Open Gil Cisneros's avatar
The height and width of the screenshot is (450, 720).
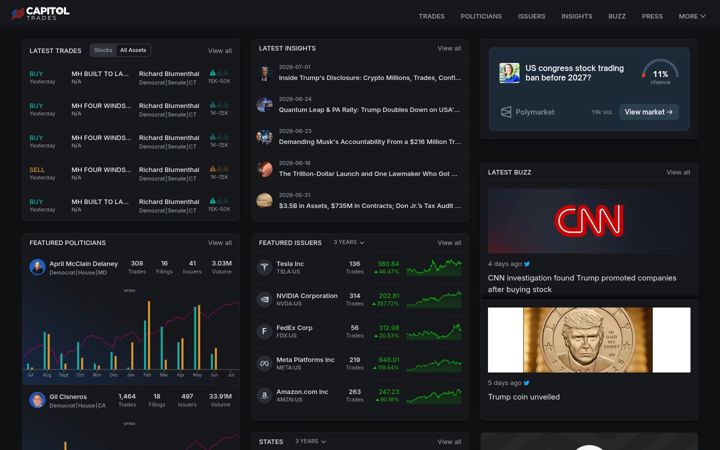pyautogui.click(x=37, y=400)
